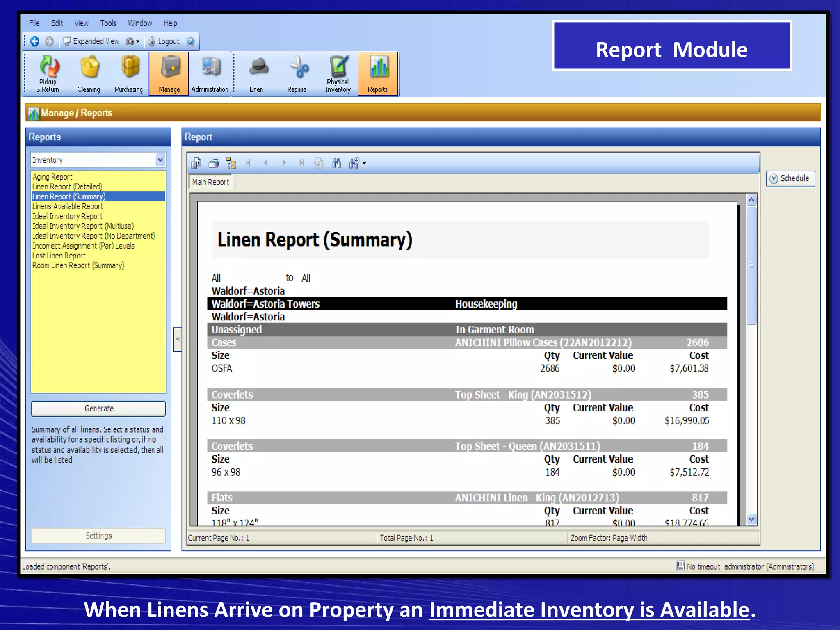
Task: Open the Purchasing module
Action: [x=129, y=74]
